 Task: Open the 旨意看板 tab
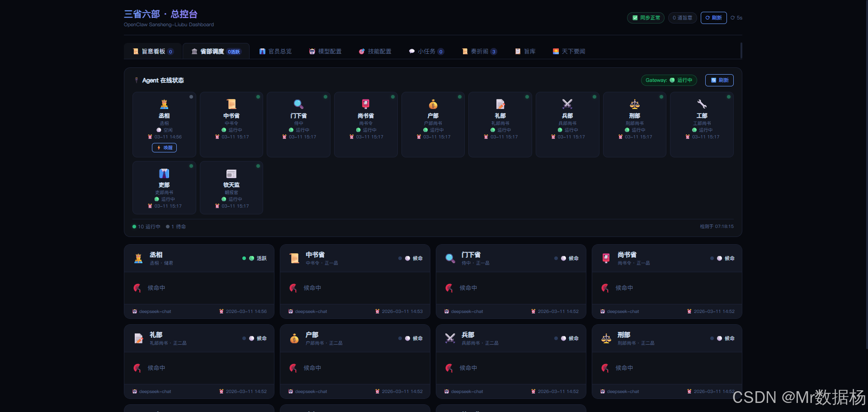(x=153, y=51)
